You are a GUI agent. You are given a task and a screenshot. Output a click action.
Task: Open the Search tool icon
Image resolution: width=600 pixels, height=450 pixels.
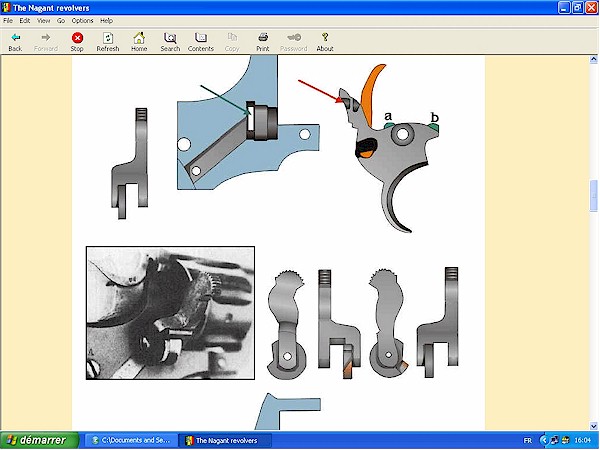pos(170,38)
